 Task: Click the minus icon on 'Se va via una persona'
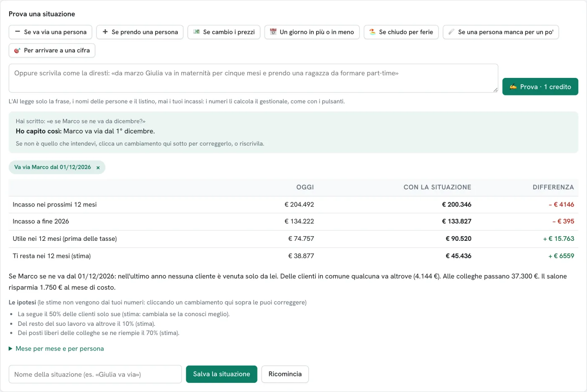click(17, 32)
